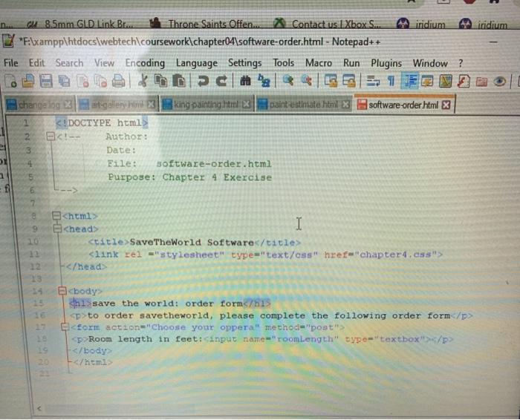
Task: Open the Macro menu
Action: pos(319,62)
